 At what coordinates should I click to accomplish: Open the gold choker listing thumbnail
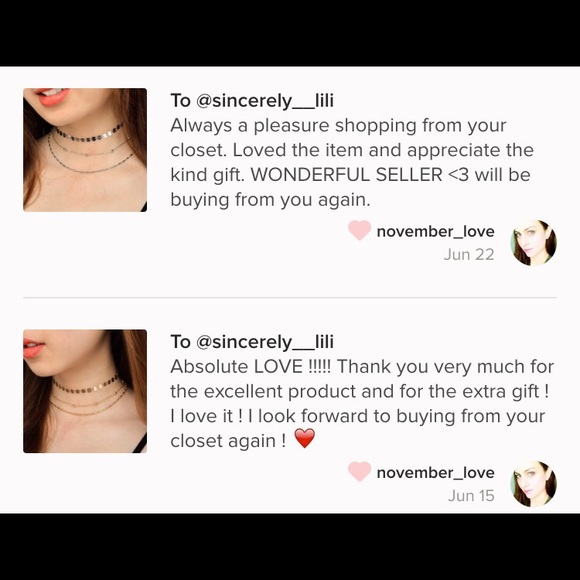tap(85, 391)
